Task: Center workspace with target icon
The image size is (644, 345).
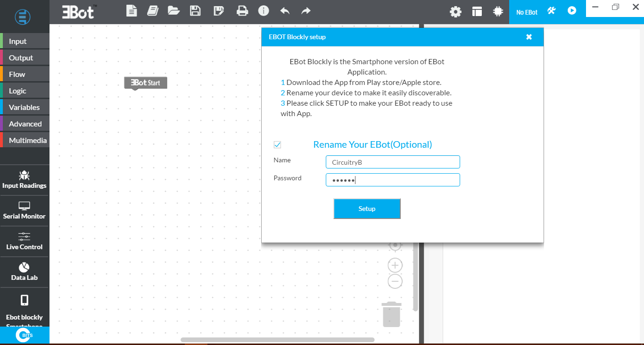Action: point(395,245)
